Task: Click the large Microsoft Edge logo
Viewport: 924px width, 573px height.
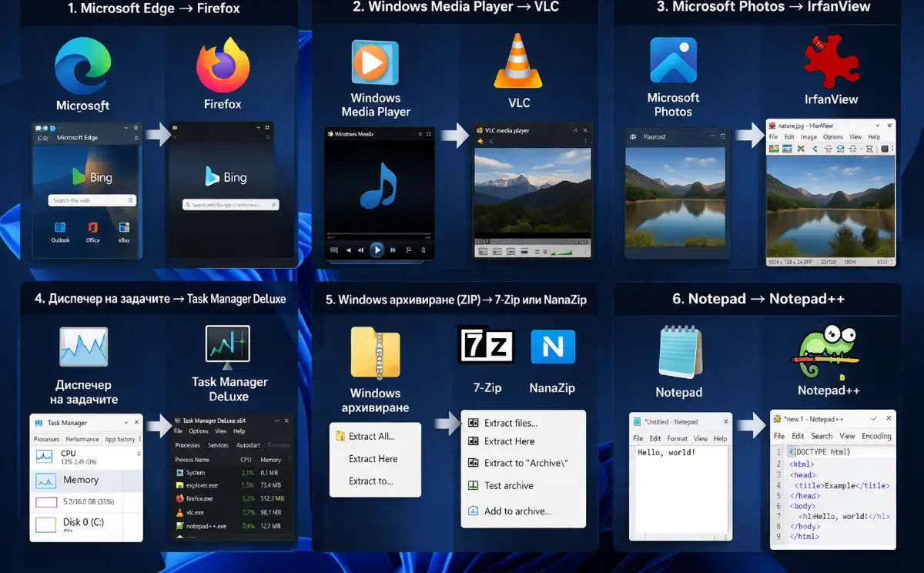Action: 83,66
